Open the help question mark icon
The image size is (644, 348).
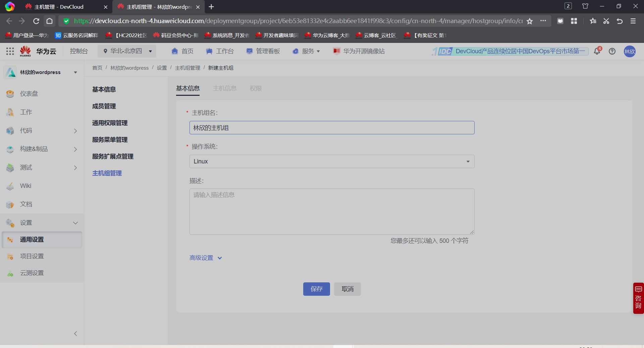pos(612,51)
